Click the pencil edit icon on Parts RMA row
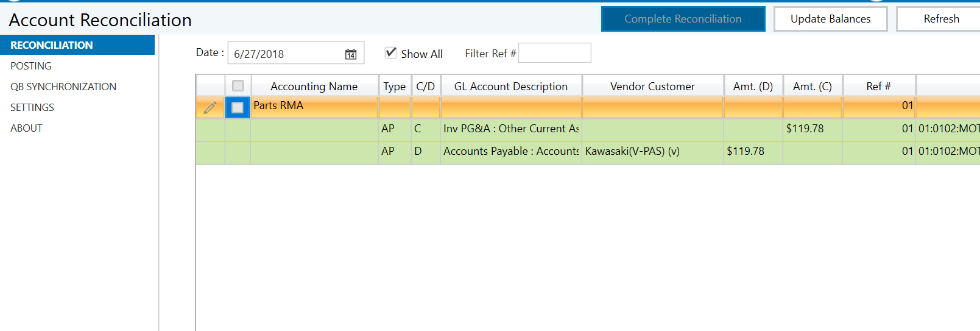The height and width of the screenshot is (331, 980). pos(210,108)
